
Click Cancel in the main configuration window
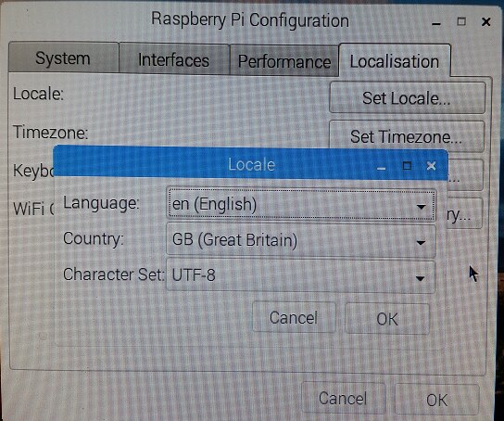[x=344, y=398]
